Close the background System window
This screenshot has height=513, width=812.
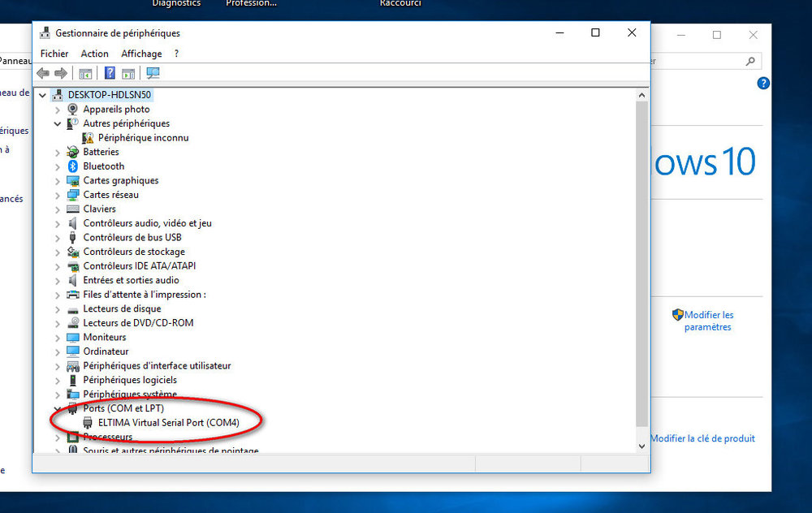(x=753, y=35)
